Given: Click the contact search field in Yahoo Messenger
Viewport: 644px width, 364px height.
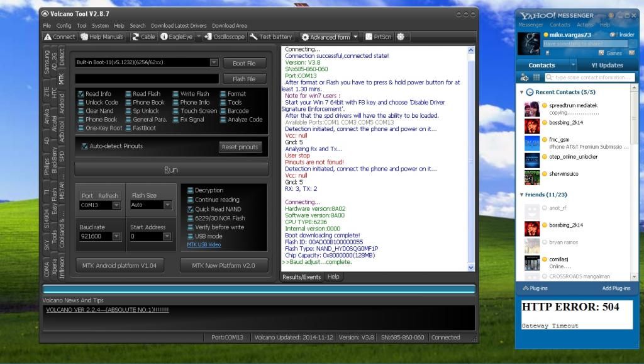Looking at the screenshot, I should [590, 77].
